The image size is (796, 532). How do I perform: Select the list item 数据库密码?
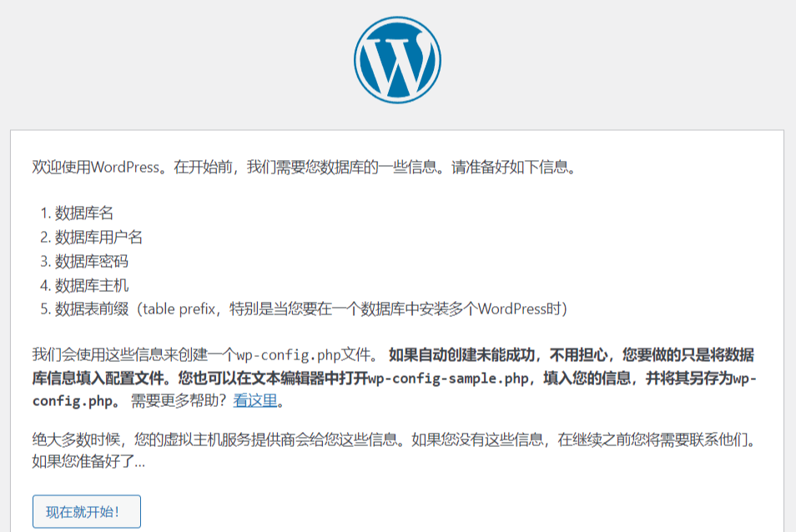pyautogui.click(x=92, y=261)
